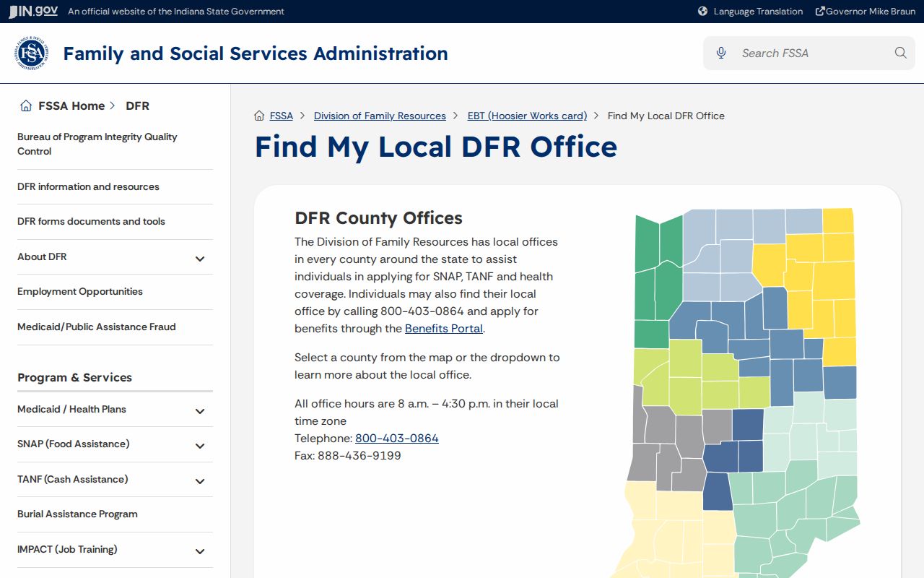Click the globe icon beside Language Translation
924x578 pixels.
click(x=703, y=12)
